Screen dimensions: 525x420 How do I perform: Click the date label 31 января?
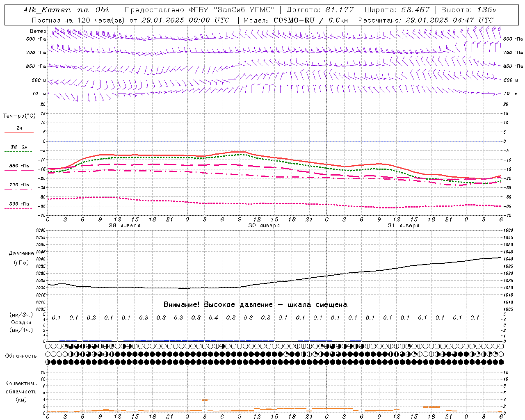click(x=404, y=226)
